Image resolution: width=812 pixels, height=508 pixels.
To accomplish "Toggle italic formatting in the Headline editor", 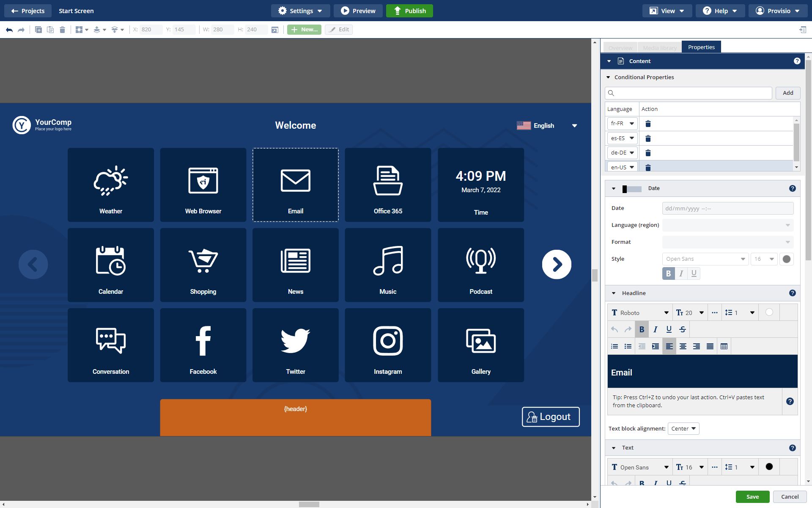I will [x=656, y=329].
